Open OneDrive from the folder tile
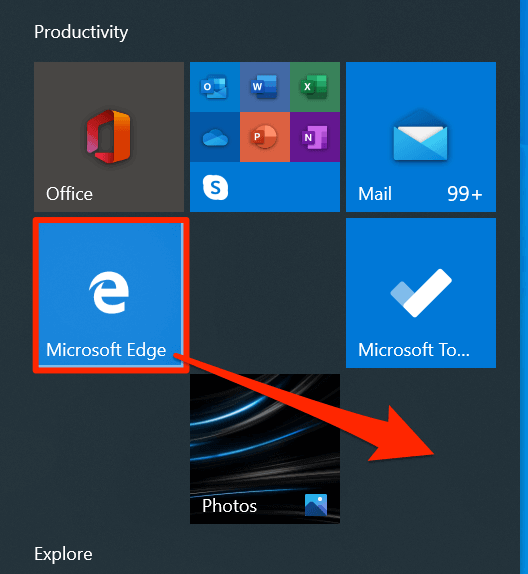The image size is (528, 574). [x=215, y=137]
